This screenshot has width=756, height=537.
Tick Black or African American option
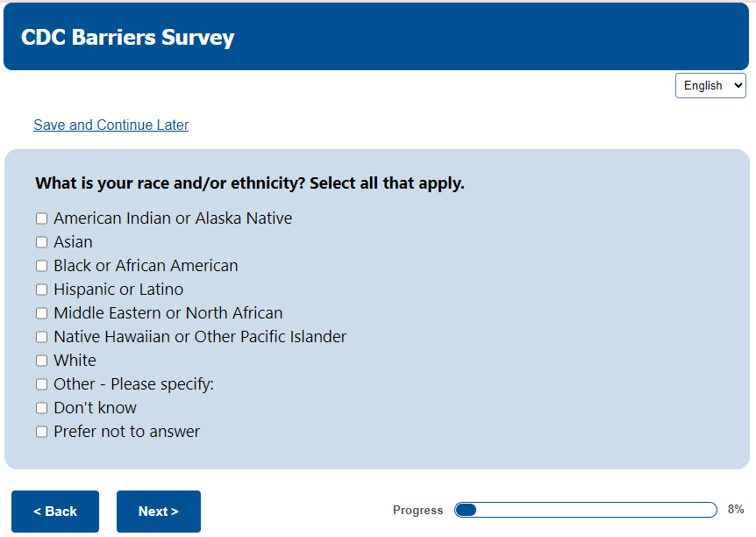click(x=41, y=266)
